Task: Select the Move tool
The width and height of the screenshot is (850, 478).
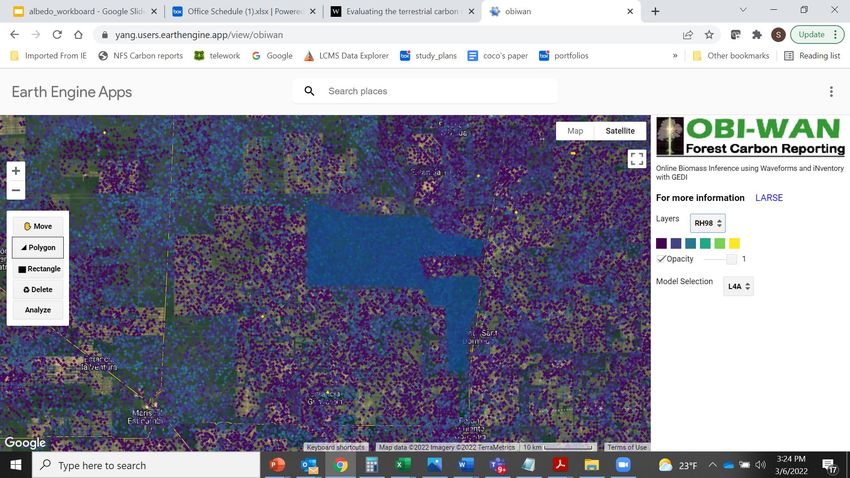Action: 38,226
